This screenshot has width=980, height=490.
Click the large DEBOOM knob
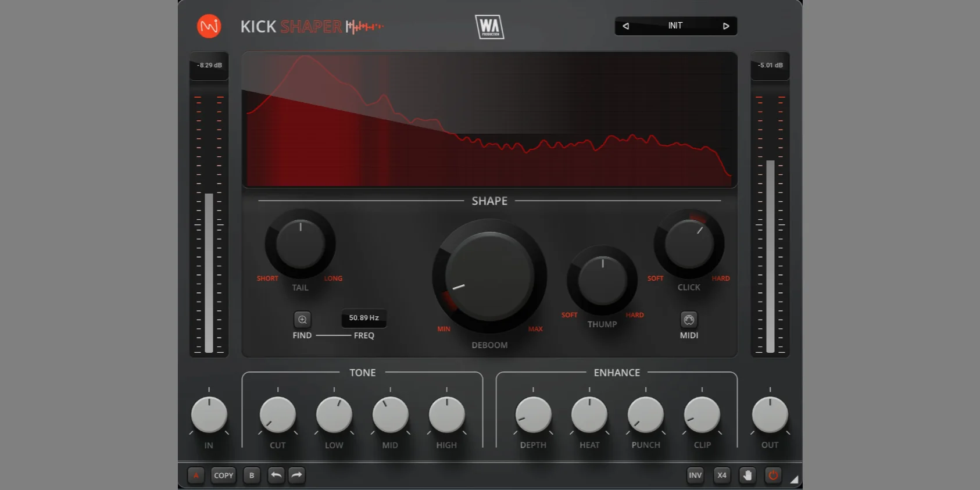click(489, 276)
